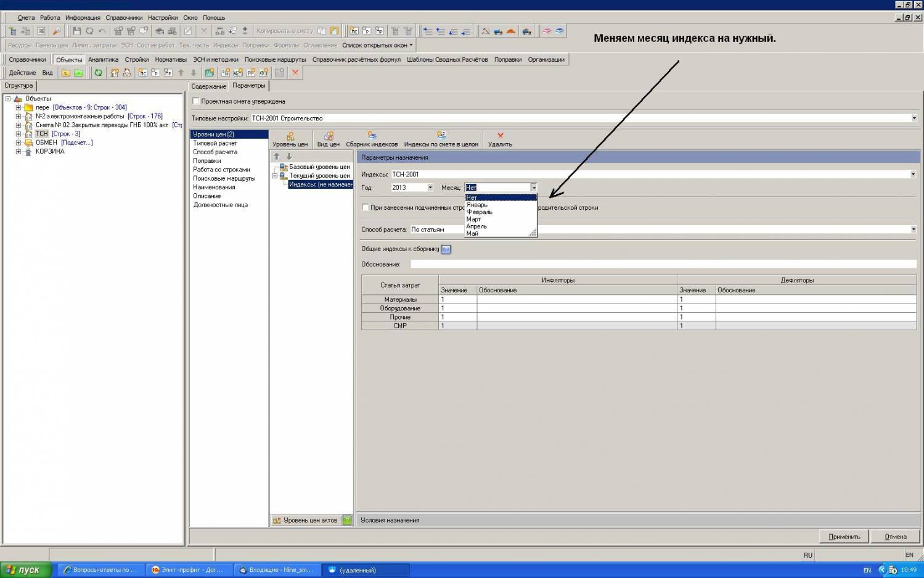Viewport: 924px width, 578px height.
Task: Click the red X delete icon in objects toolbar
Action: (x=295, y=73)
